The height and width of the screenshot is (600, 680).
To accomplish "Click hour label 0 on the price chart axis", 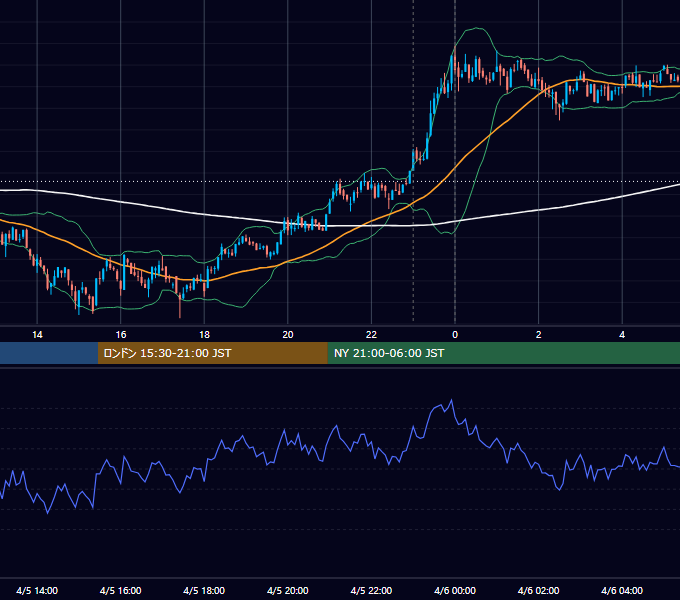I will (x=455, y=335).
